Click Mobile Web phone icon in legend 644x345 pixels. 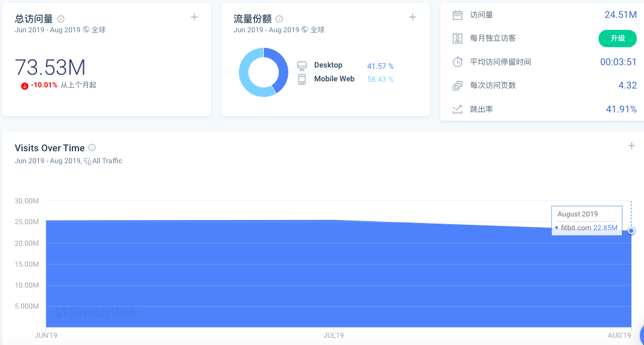pyautogui.click(x=302, y=79)
